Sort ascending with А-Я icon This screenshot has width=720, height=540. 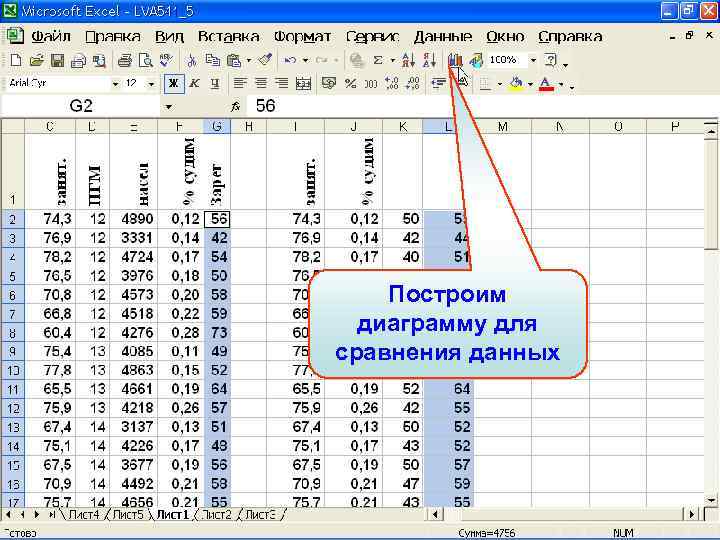pos(408,60)
